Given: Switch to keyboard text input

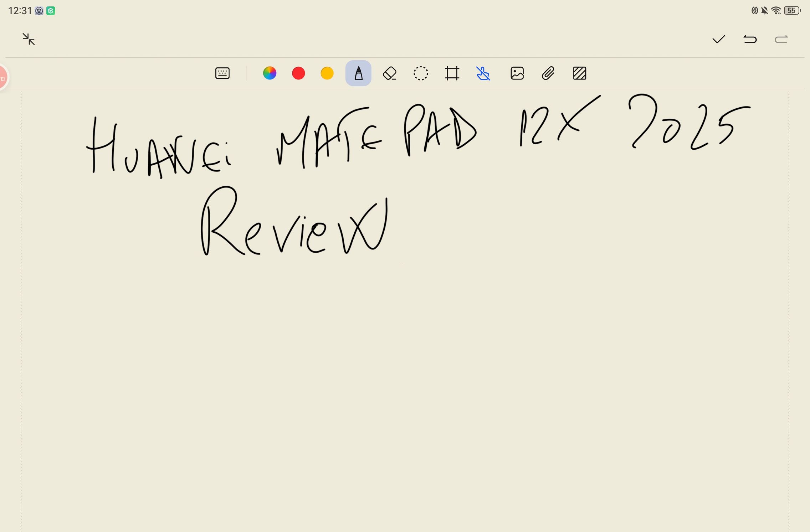Looking at the screenshot, I should 222,73.
